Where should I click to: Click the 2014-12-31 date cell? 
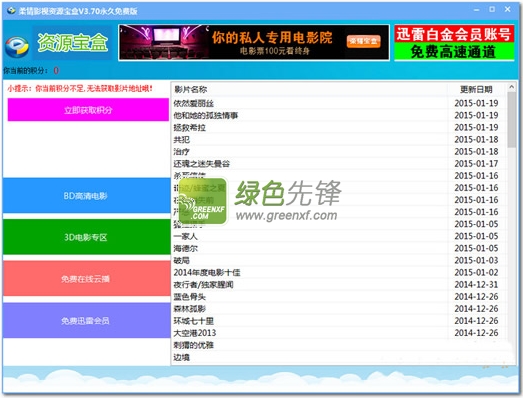point(476,285)
